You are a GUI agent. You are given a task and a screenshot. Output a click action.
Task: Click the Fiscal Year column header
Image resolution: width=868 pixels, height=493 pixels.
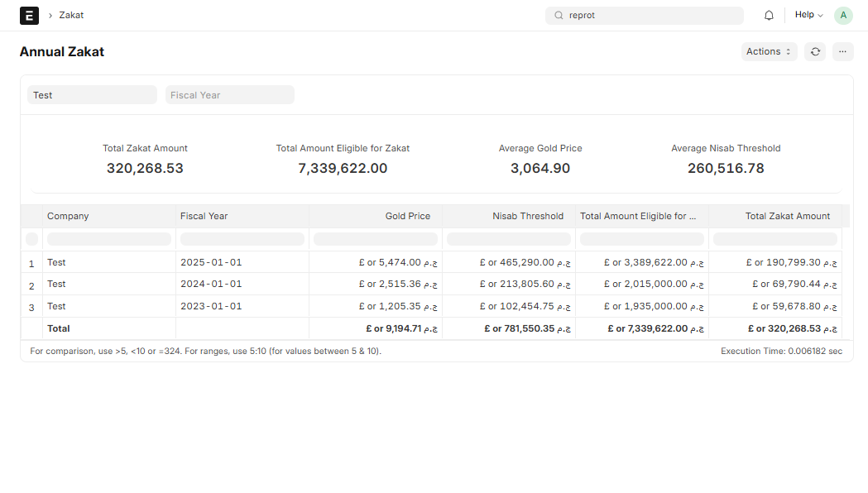[242, 216]
